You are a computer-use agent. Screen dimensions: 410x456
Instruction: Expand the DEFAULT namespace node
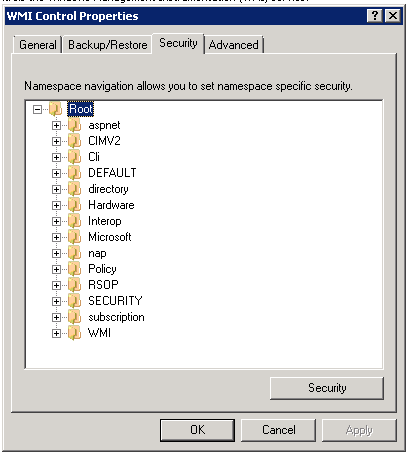point(56,173)
